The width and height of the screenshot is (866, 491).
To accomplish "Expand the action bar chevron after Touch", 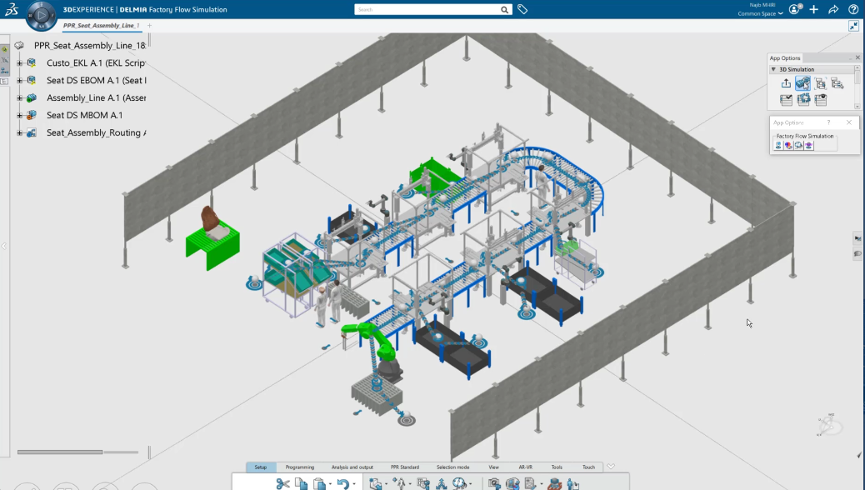I will 611,466.
